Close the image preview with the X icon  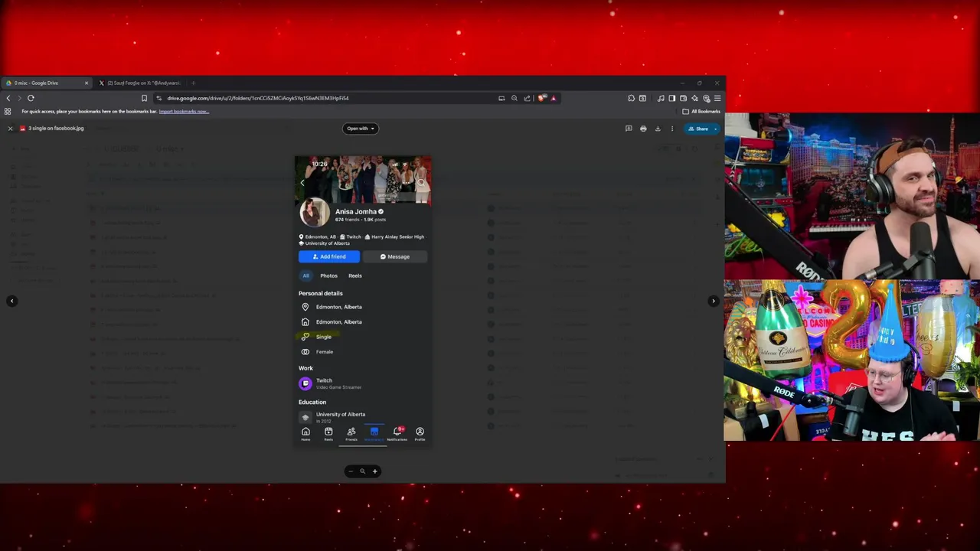point(10,129)
